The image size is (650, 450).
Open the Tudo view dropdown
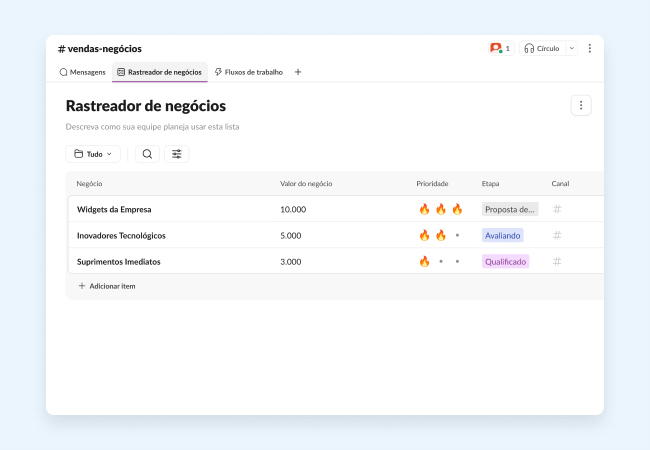tap(93, 154)
